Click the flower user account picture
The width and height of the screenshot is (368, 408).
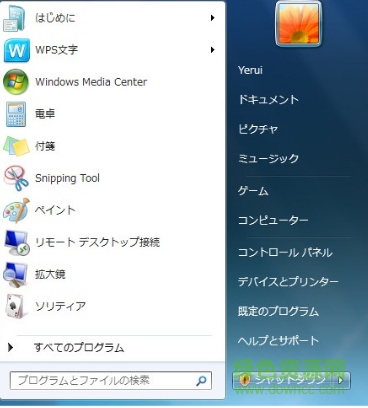point(298,24)
